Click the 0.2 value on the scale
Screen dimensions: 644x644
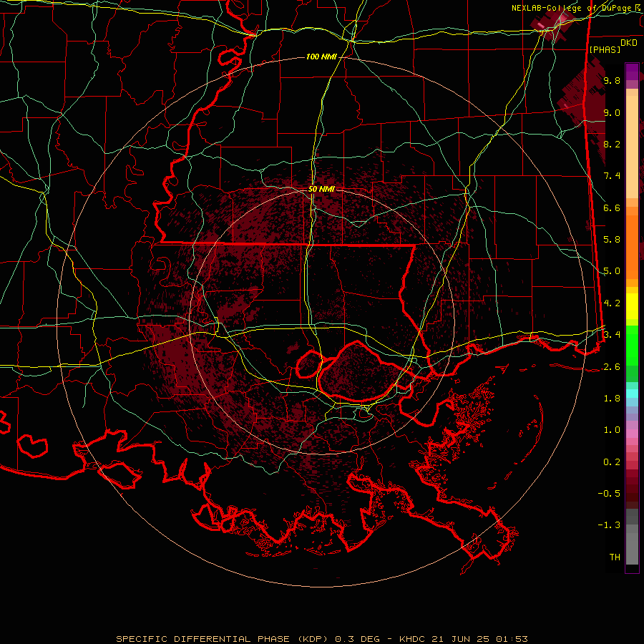tap(612, 462)
